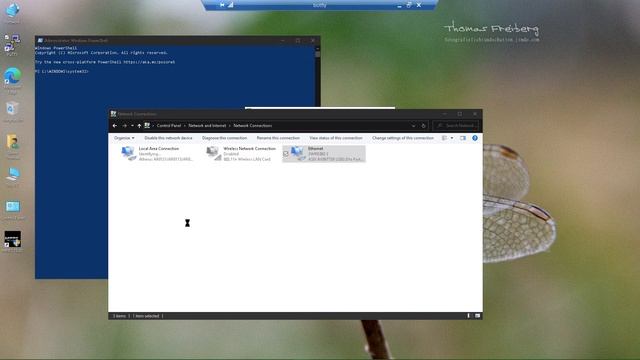Toggle the preview pane button
Image resolution: width=640 pixels, height=360 pixels.
[462, 138]
